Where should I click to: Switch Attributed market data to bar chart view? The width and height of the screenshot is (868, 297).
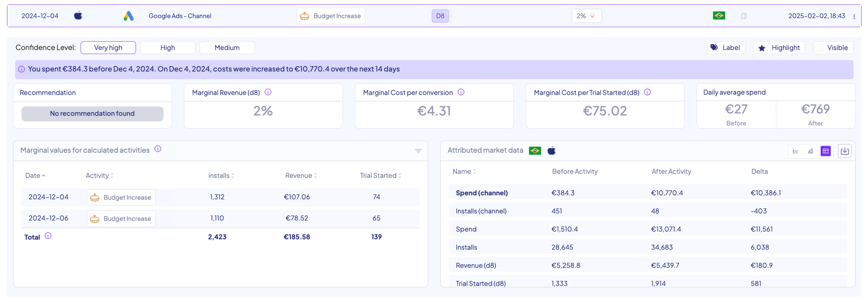click(810, 151)
